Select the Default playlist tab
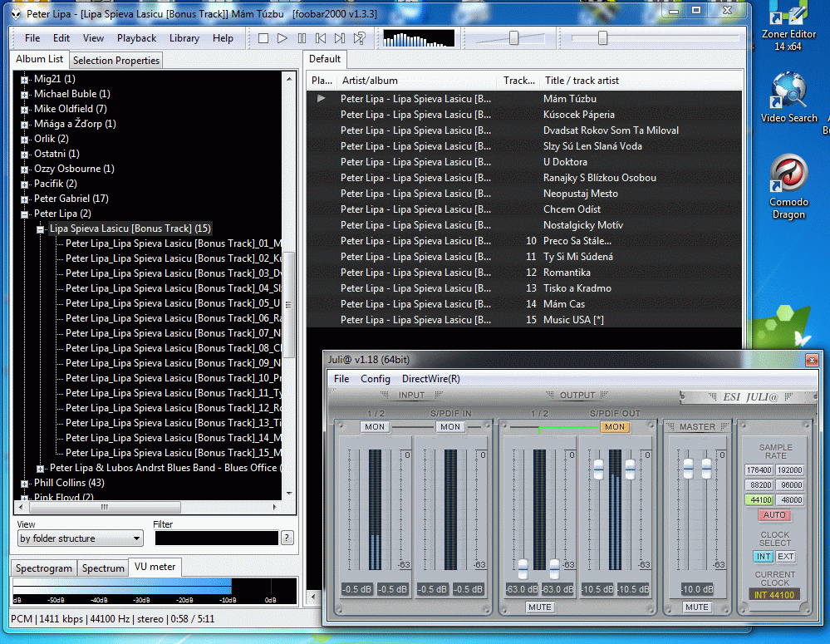This screenshot has height=644, width=830. click(325, 59)
